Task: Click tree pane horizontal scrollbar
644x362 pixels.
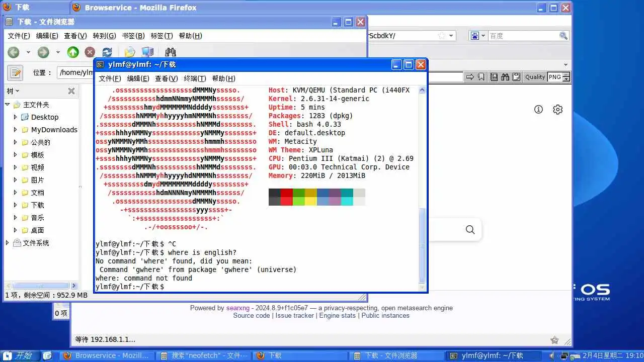Action: pos(41,286)
